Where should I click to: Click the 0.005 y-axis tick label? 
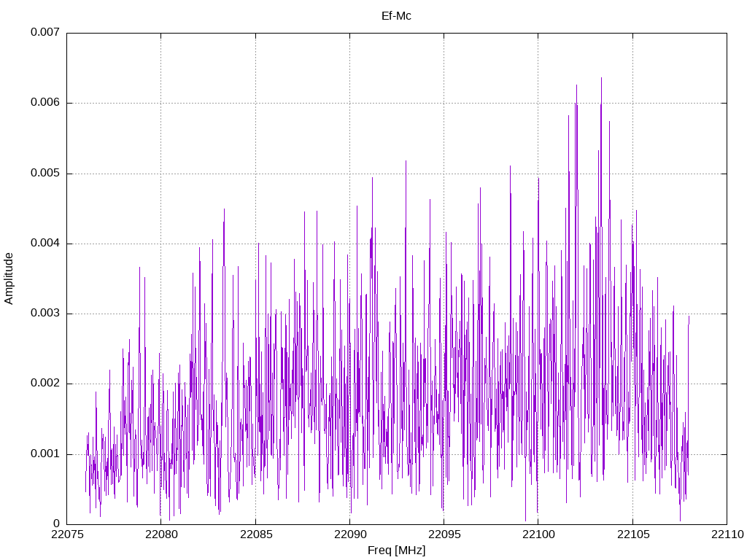(45, 173)
